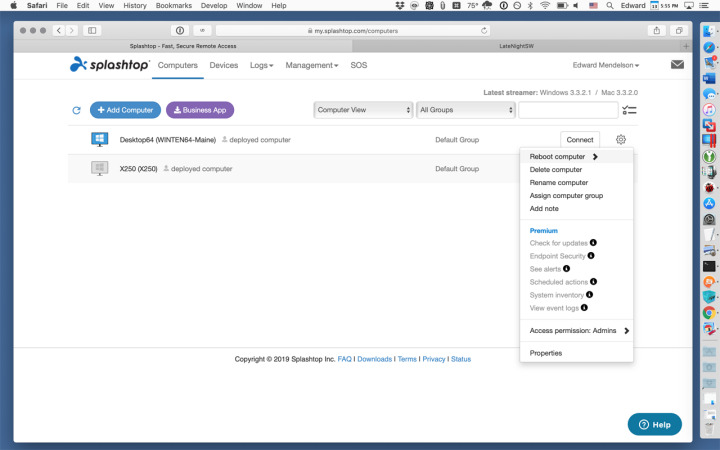Open iTunes from the Dock
This screenshot has width=720, height=450.
709,109
